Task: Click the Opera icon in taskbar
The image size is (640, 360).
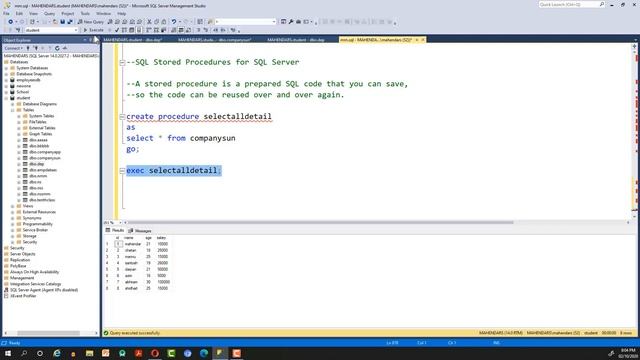Action: coord(155,353)
